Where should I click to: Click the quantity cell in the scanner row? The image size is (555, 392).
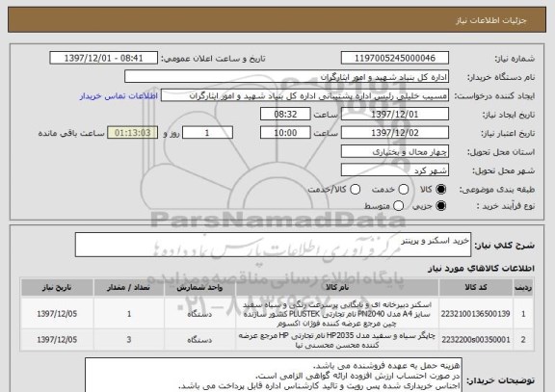click(x=129, y=314)
